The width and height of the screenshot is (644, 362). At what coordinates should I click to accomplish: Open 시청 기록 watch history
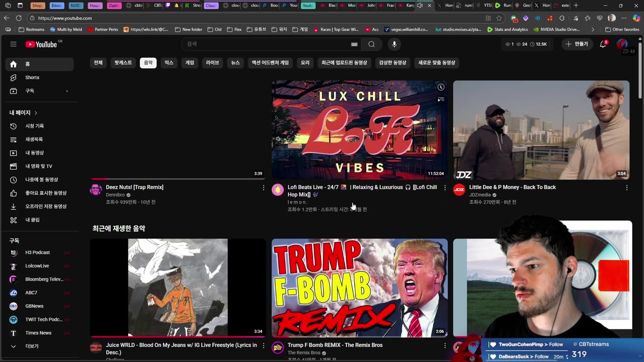(x=39, y=126)
